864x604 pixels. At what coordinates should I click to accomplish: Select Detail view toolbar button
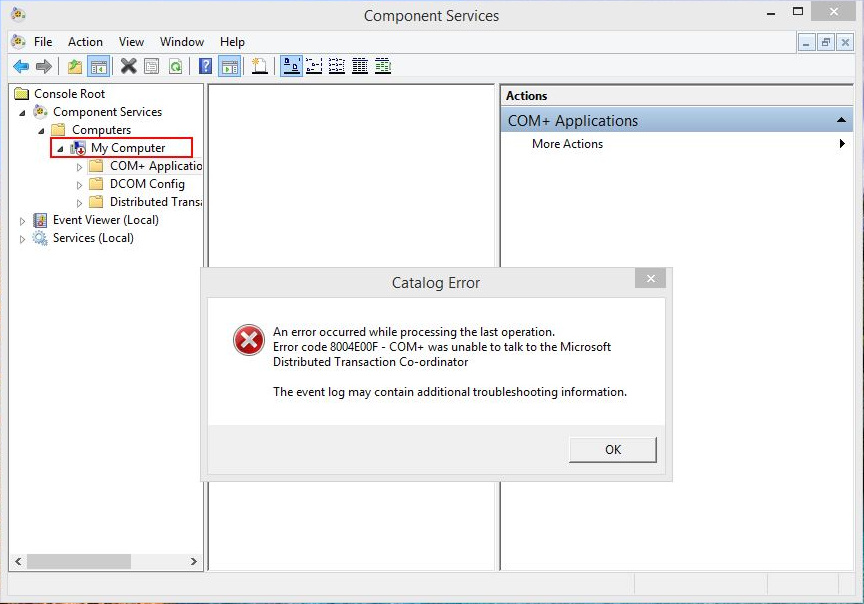coord(360,67)
